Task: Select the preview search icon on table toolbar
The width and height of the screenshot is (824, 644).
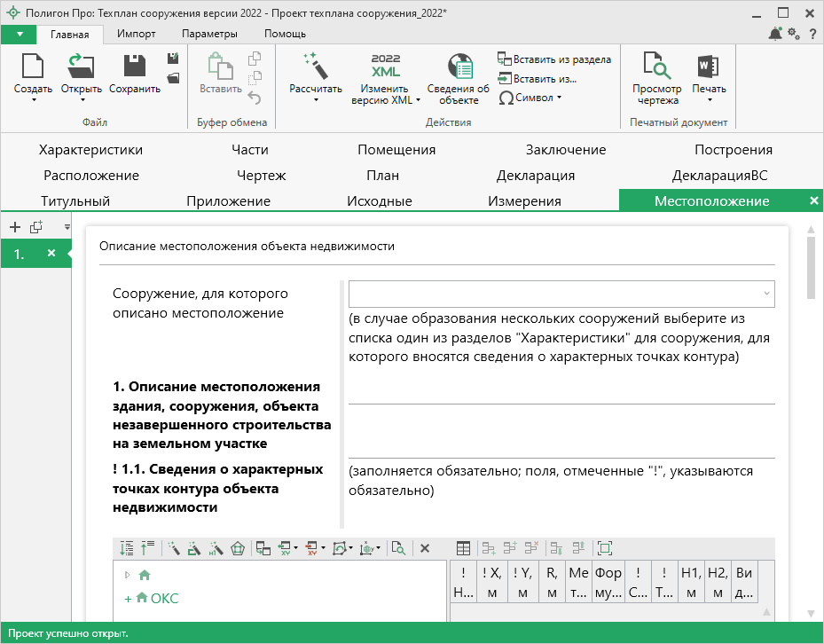Action: 397,548
